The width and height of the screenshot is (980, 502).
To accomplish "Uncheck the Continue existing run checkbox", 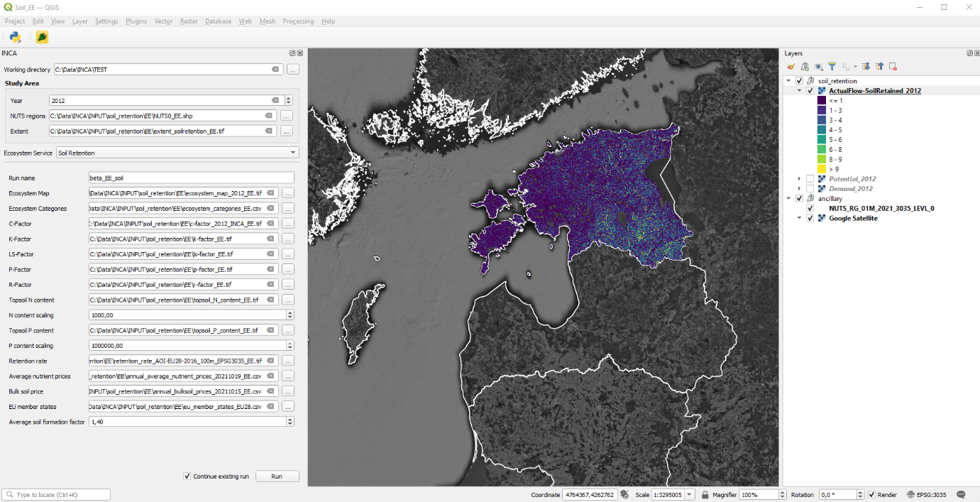I will (187, 476).
